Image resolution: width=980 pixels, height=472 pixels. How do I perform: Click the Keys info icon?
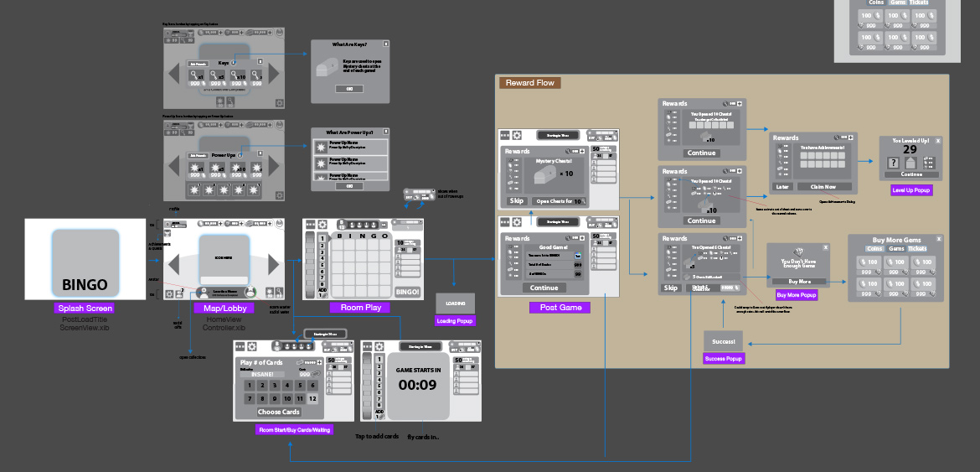(234, 63)
